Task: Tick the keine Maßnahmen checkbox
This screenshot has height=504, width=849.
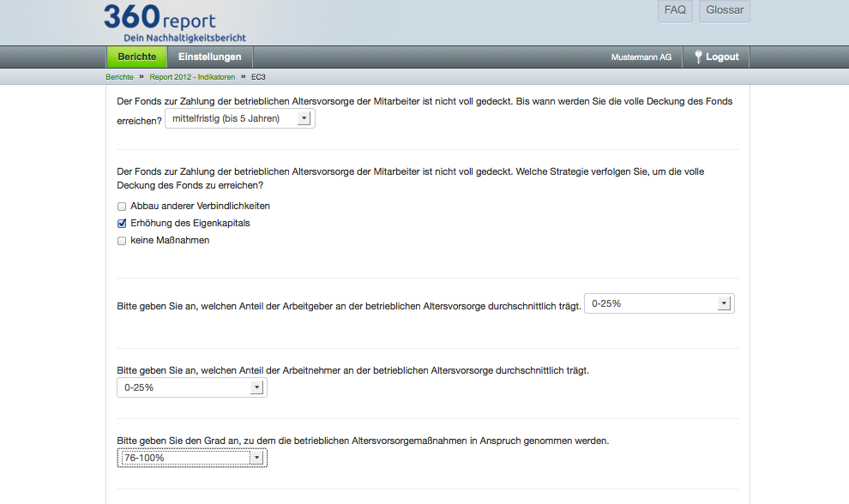Action: click(x=122, y=241)
